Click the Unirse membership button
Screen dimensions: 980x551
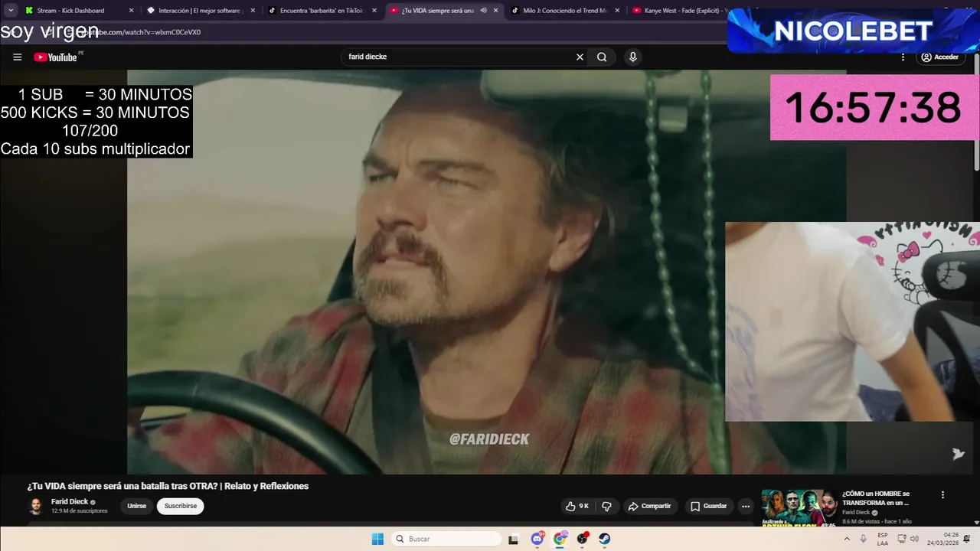click(x=136, y=506)
